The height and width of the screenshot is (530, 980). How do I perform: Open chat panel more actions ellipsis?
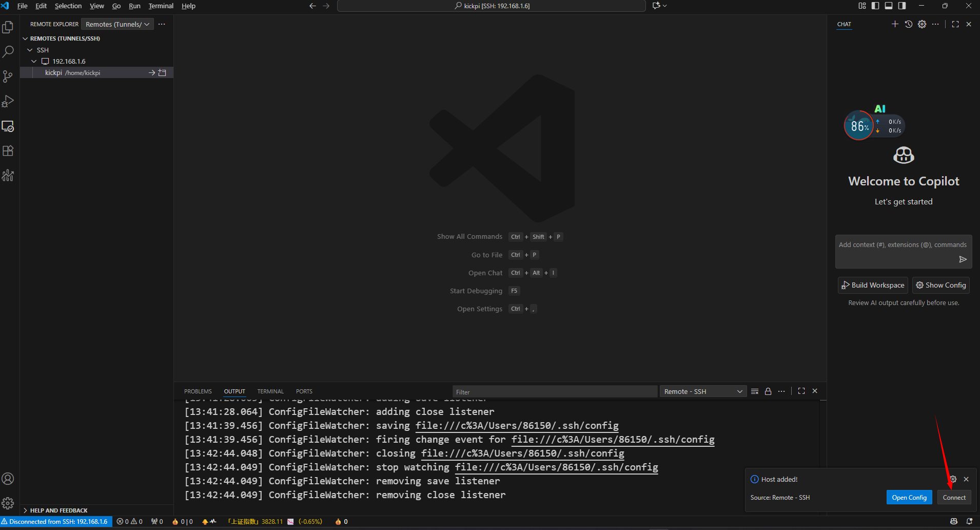point(935,24)
